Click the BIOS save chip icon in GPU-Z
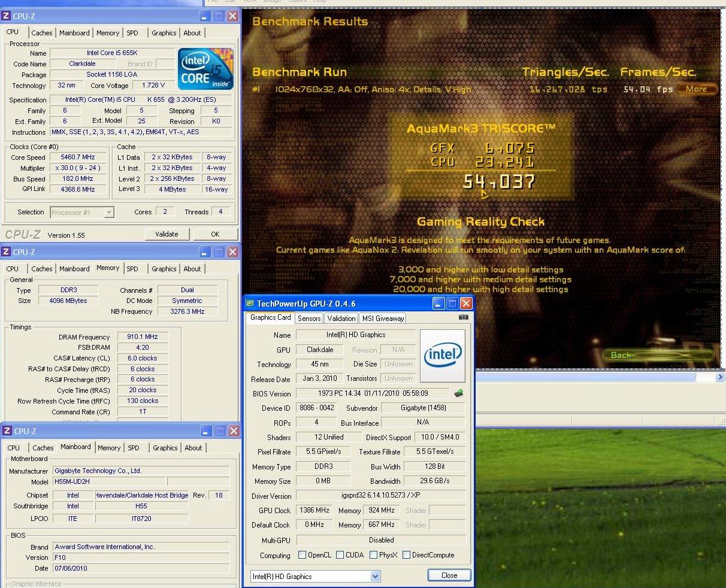 click(x=459, y=393)
